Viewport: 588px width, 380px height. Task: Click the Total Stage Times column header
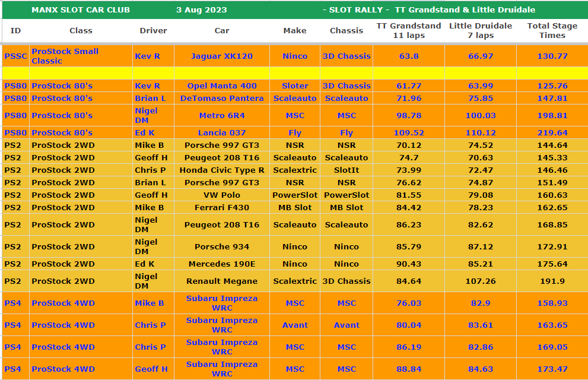[x=552, y=30]
